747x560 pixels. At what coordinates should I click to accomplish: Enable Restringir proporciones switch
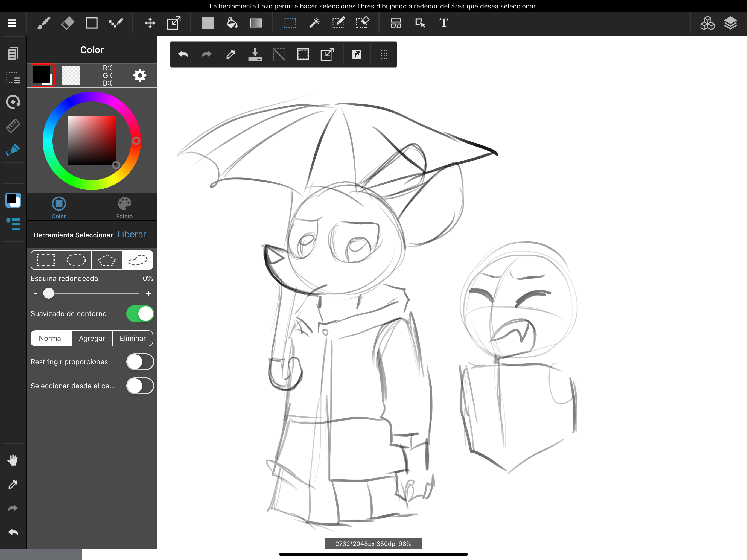coord(140,362)
